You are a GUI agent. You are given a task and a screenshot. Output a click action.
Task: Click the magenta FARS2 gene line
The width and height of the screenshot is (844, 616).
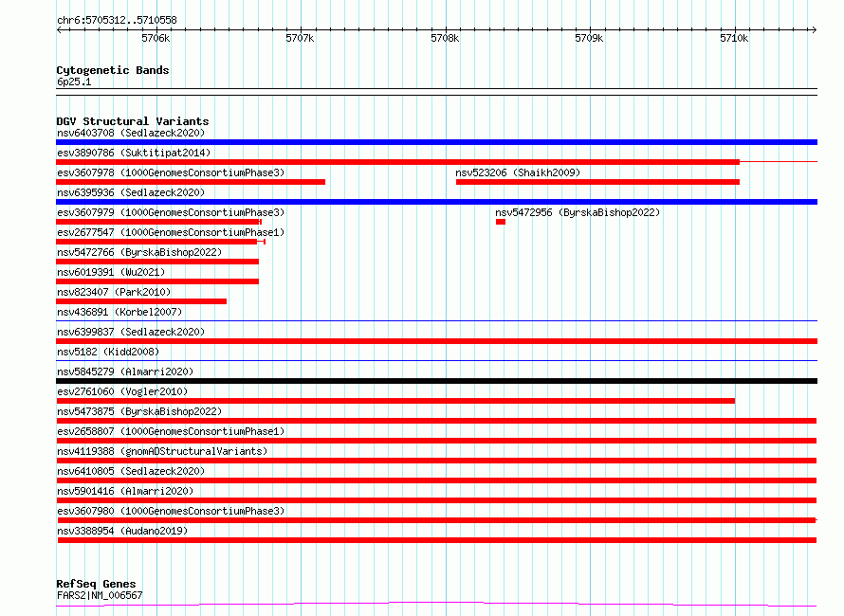436,605
